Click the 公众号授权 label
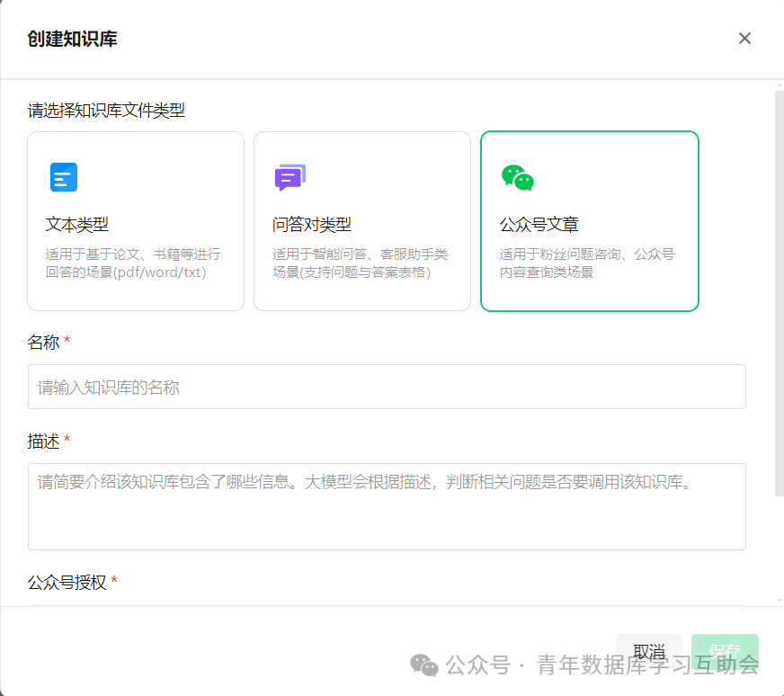The height and width of the screenshot is (696, 784). coord(67,583)
